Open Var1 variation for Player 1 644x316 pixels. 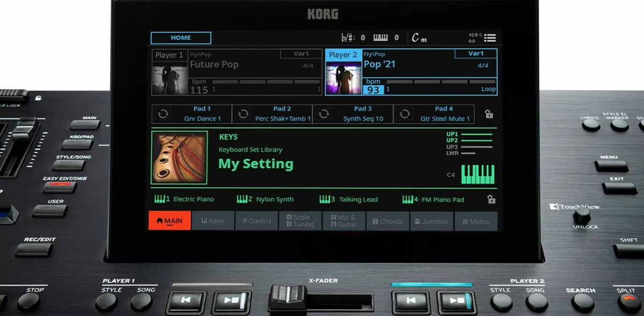[x=301, y=54]
